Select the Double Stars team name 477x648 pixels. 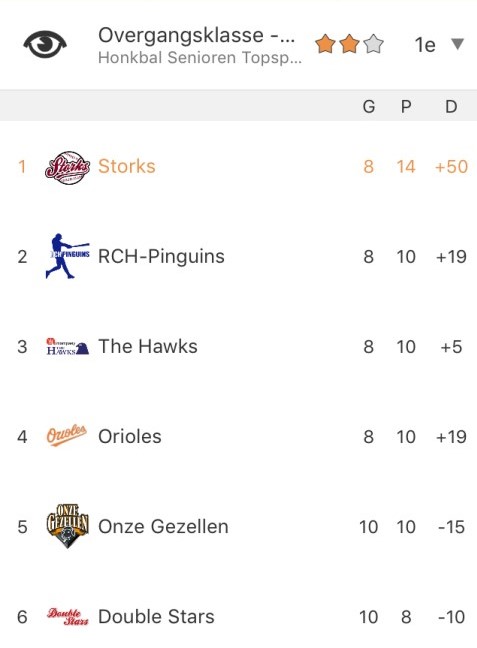tap(156, 617)
